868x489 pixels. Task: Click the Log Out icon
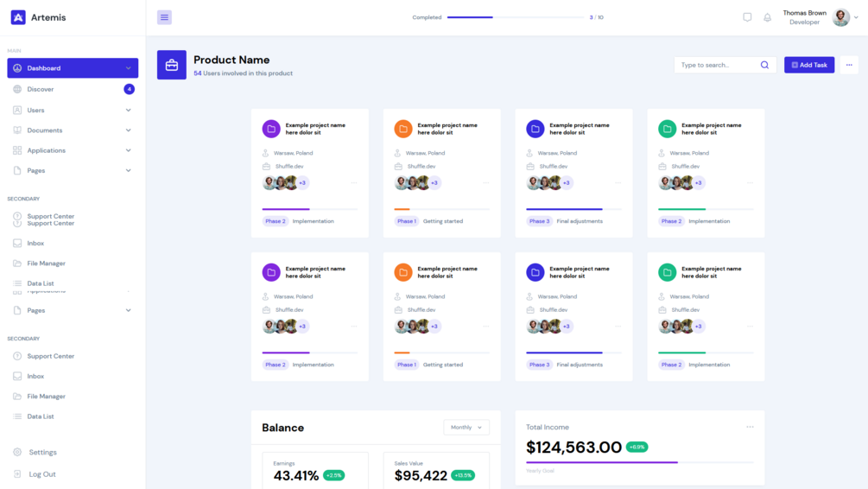(17, 474)
